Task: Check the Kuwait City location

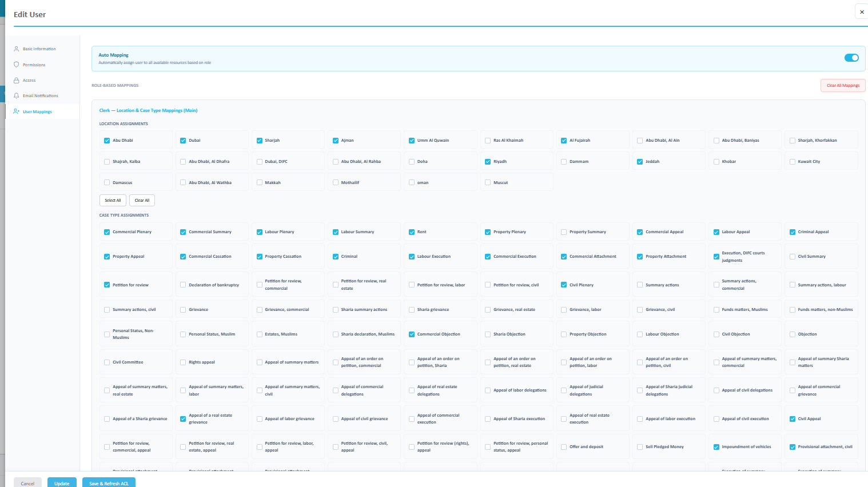Action: click(x=793, y=162)
